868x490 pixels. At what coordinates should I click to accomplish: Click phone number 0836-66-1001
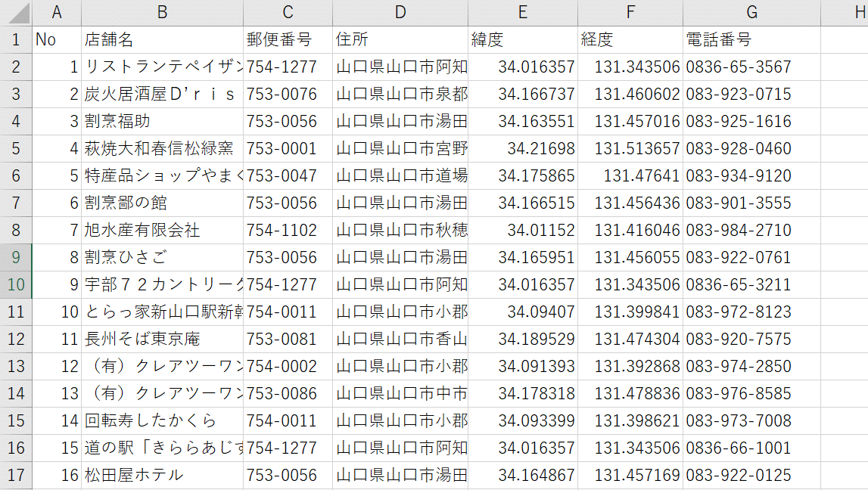[751, 448]
